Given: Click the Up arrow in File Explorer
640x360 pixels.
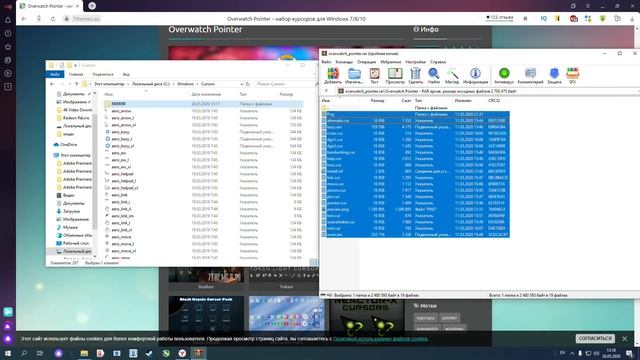Looking at the screenshot, I should point(76,84).
